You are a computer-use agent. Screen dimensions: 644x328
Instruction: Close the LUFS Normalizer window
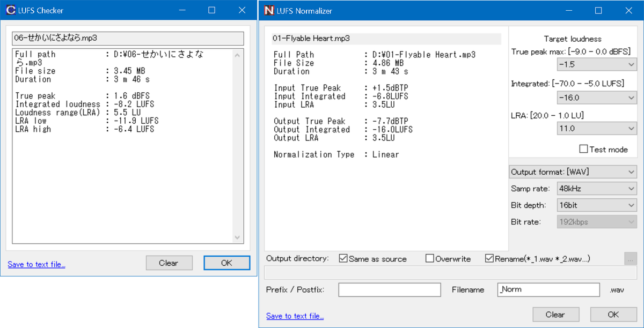tap(628, 10)
